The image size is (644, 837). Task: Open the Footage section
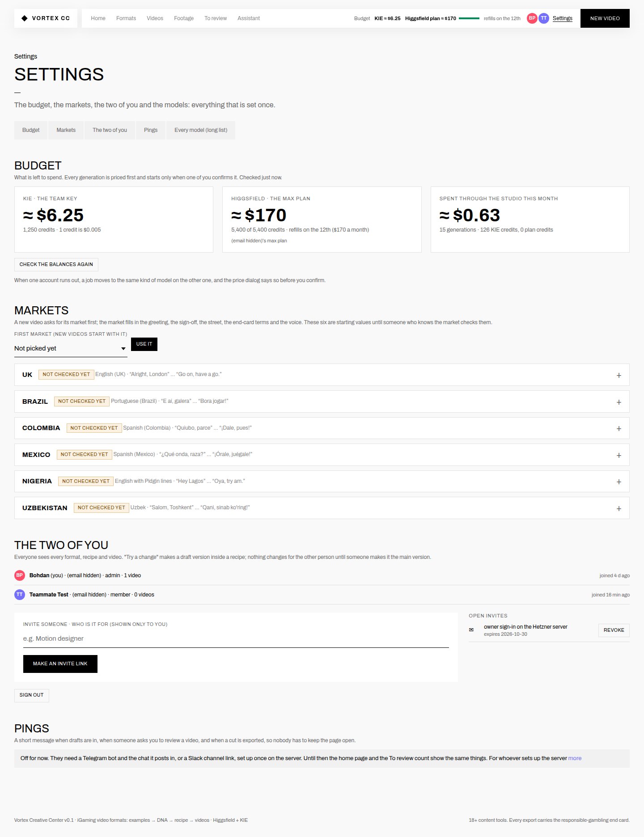[x=184, y=18]
